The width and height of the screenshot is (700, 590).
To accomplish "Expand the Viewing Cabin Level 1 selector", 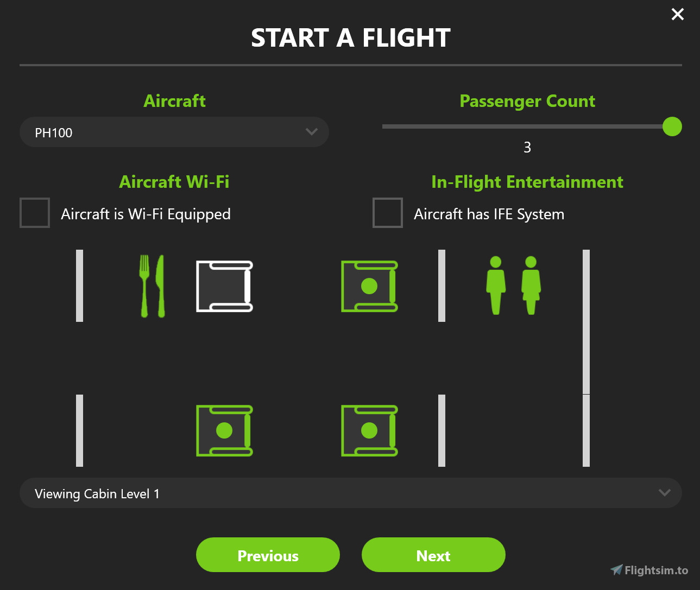I will (x=350, y=493).
